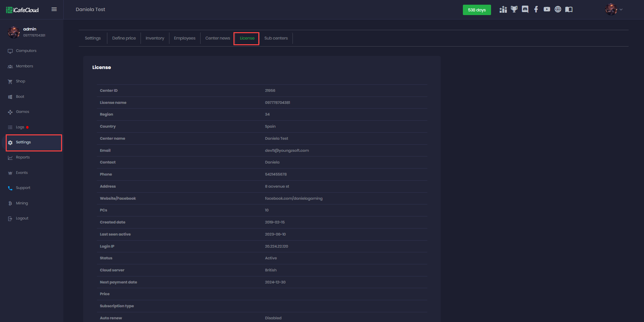644x322 pixels.
Task: Click the admin avatar in sidebar
Action: click(x=14, y=32)
